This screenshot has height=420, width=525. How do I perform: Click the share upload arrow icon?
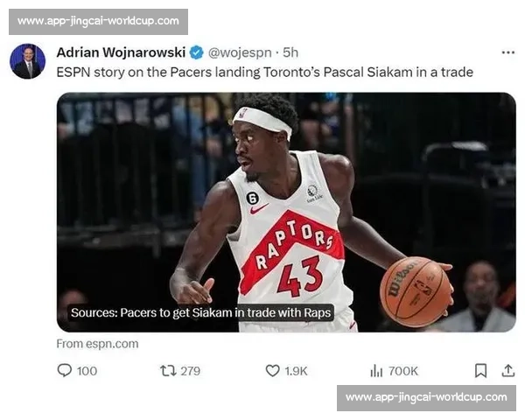(507, 371)
